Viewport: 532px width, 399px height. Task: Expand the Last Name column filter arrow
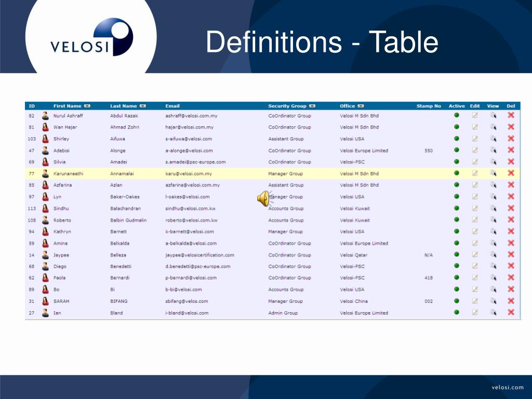click(x=143, y=106)
